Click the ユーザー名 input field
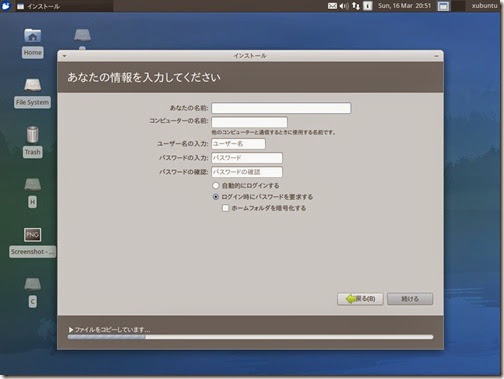 238,144
